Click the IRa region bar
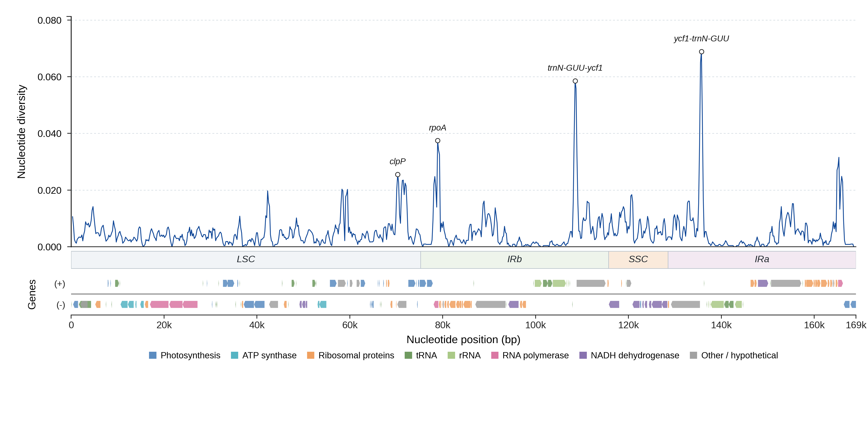The width and height of the screenshot is (868, 422). [762, 260]
